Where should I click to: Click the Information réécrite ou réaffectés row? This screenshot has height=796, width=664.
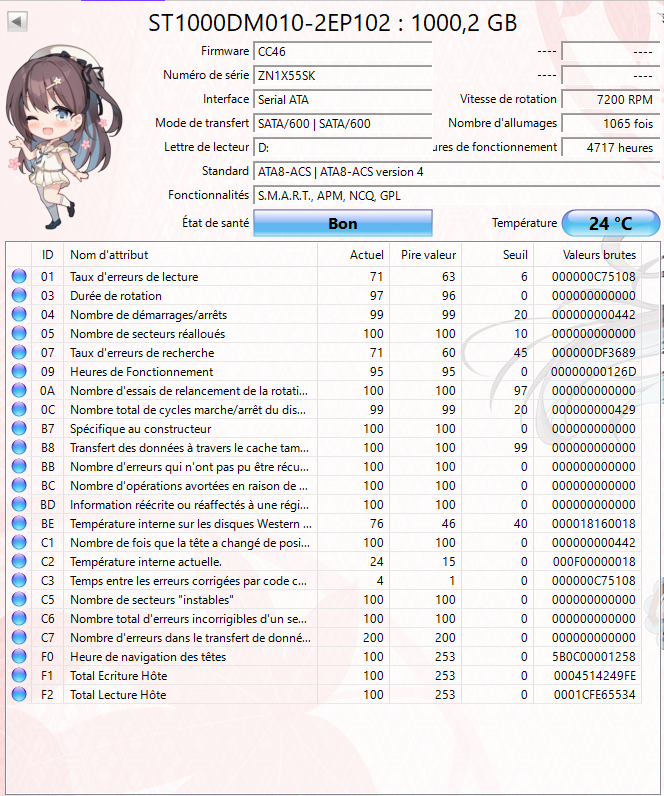click(324, 505)
